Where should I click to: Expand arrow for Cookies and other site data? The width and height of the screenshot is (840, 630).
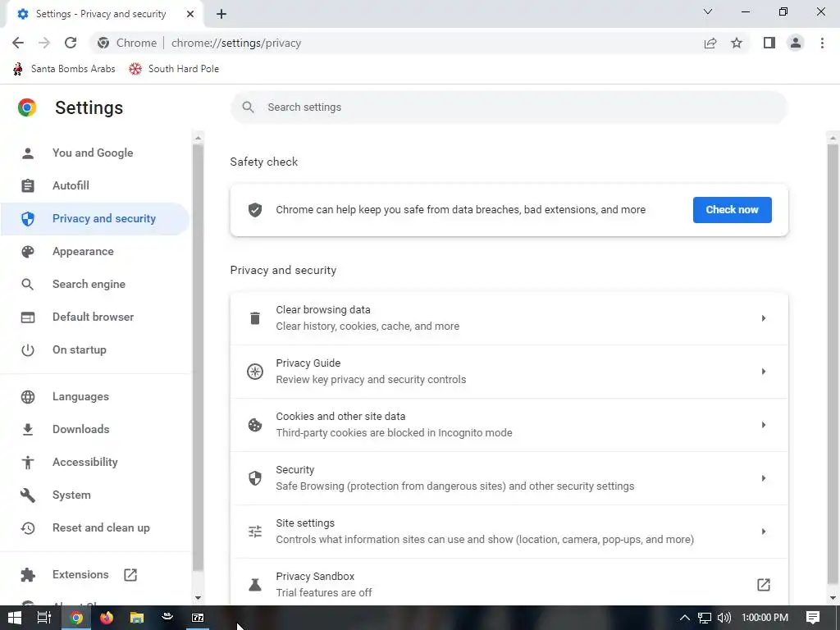pos(764,425)
